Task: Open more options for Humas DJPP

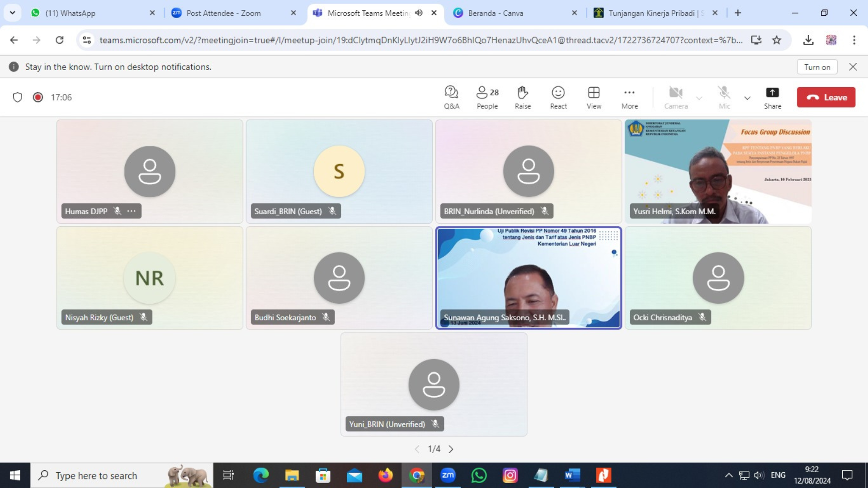Action: tap(132, 211)
